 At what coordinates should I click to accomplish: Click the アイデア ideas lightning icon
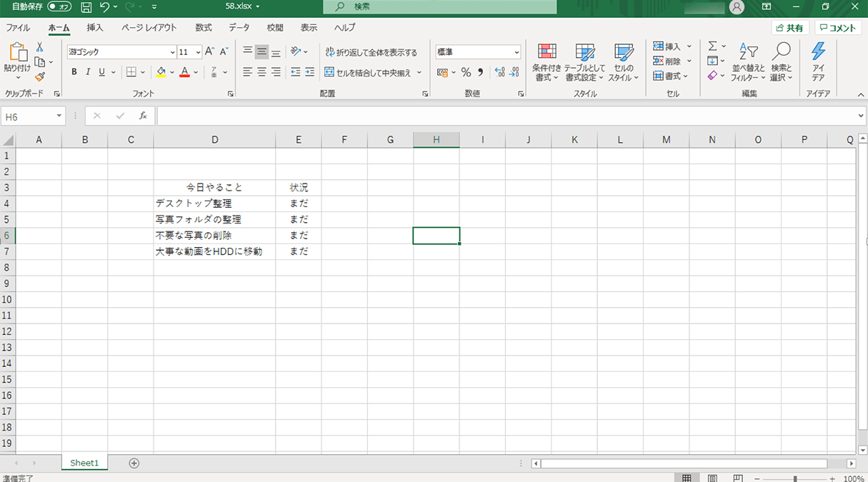click(819, 62)
